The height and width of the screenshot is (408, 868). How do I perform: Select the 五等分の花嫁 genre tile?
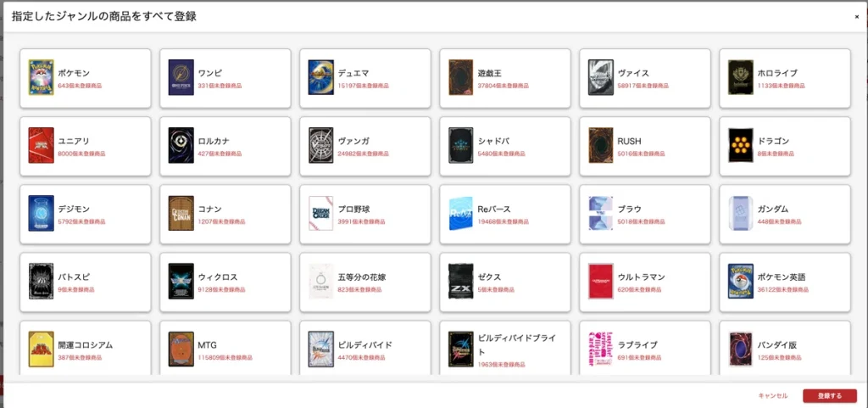pyautogui.click(x=364, y=282)
